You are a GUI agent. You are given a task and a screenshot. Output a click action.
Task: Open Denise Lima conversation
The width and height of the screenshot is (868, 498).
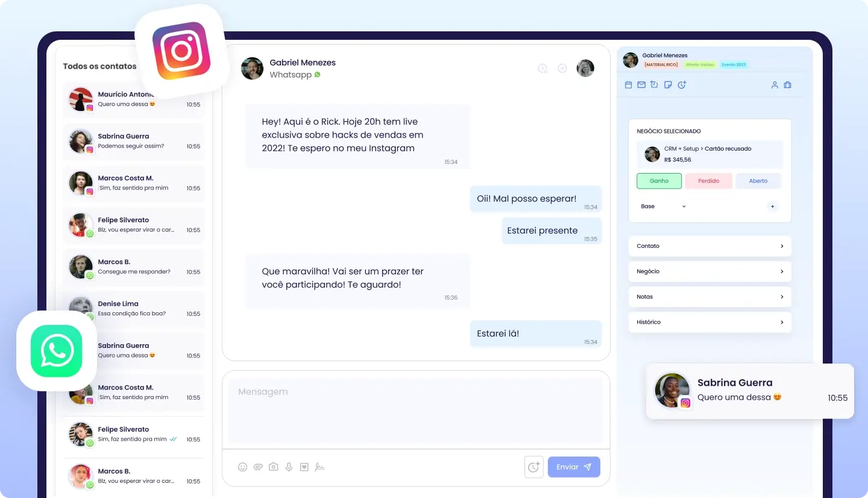pyautogui.click(x=134, y=309)
